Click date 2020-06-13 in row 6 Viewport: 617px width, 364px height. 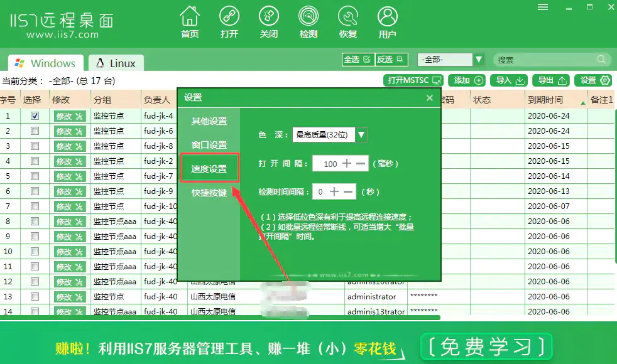pyautogui.click(x=549, y=191)
